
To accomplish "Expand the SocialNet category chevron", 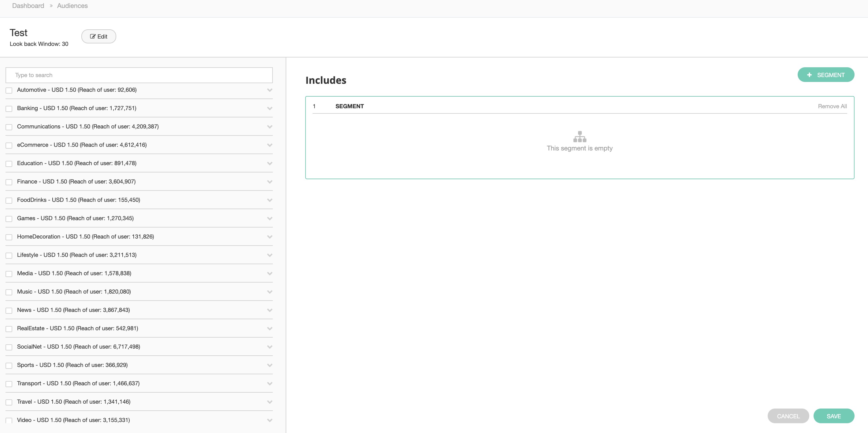I will [x=269, y=347].
